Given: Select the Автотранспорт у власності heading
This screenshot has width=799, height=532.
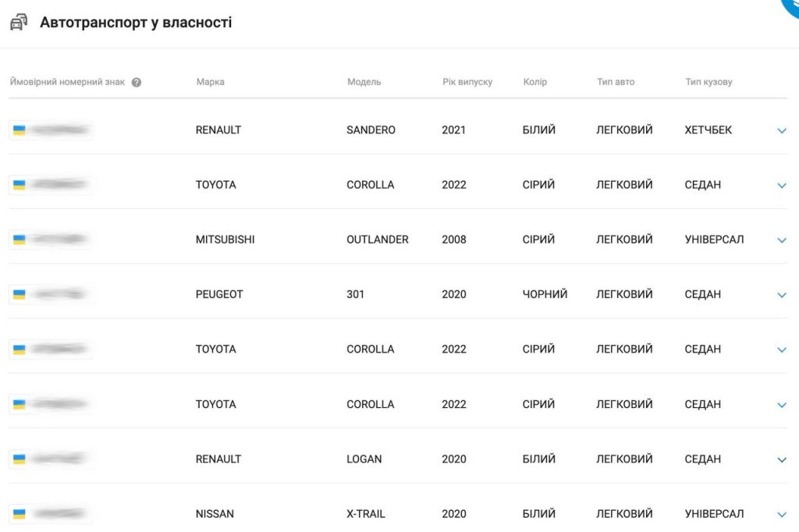Looking at the screenshot, I should (136, 23).
